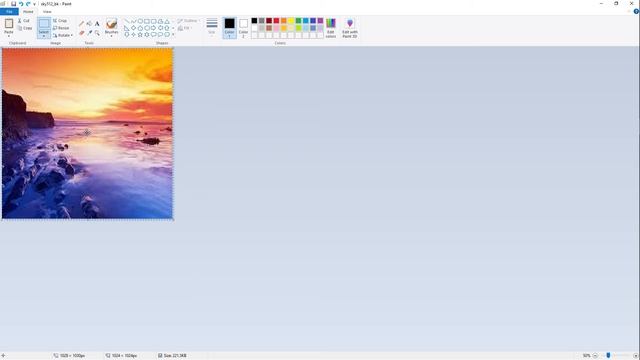
Task: Expand the Rotate dropdown menu
Action: tap(63, 35)
